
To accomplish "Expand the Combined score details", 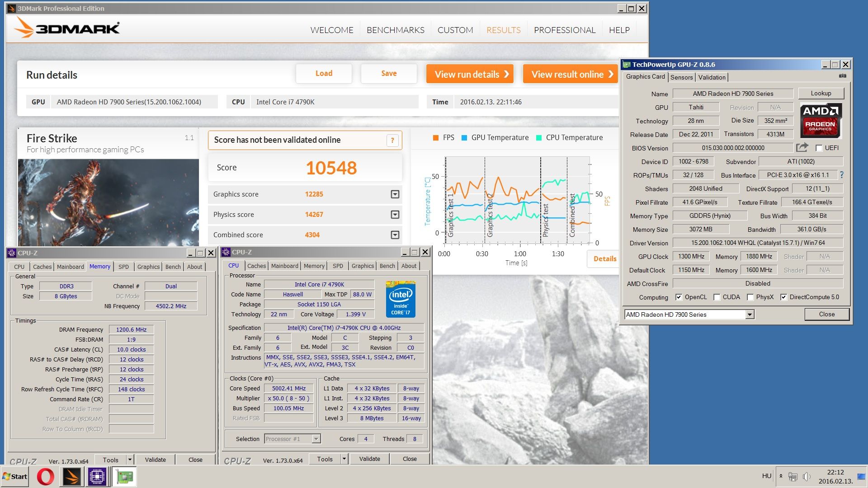I will click(395, 235).
